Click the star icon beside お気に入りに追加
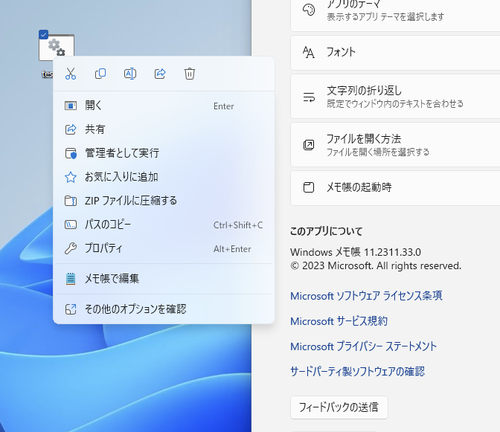Screen dimensions: 500x432 (70, 177)
